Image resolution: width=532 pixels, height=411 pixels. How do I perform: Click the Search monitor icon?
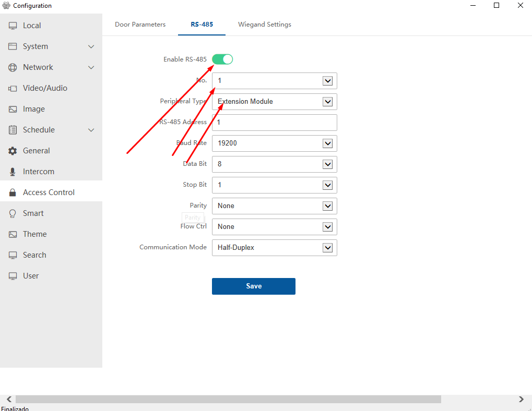click(x=13, y=255)
